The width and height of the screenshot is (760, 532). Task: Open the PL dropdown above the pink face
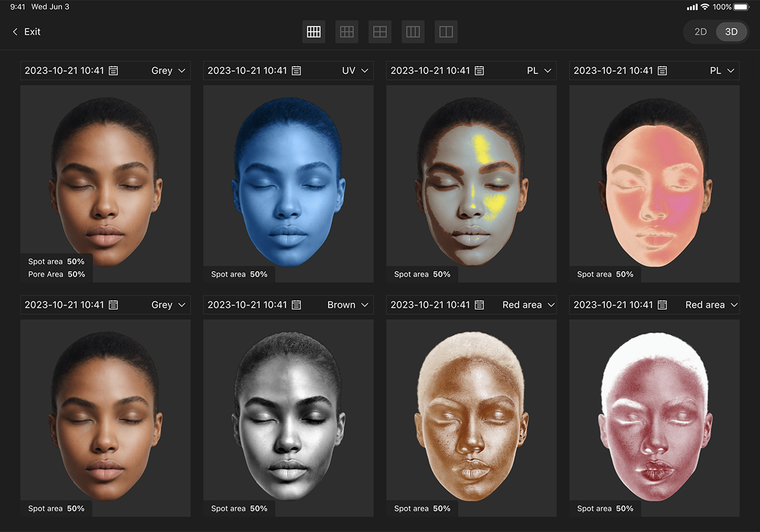coord(721,71)
